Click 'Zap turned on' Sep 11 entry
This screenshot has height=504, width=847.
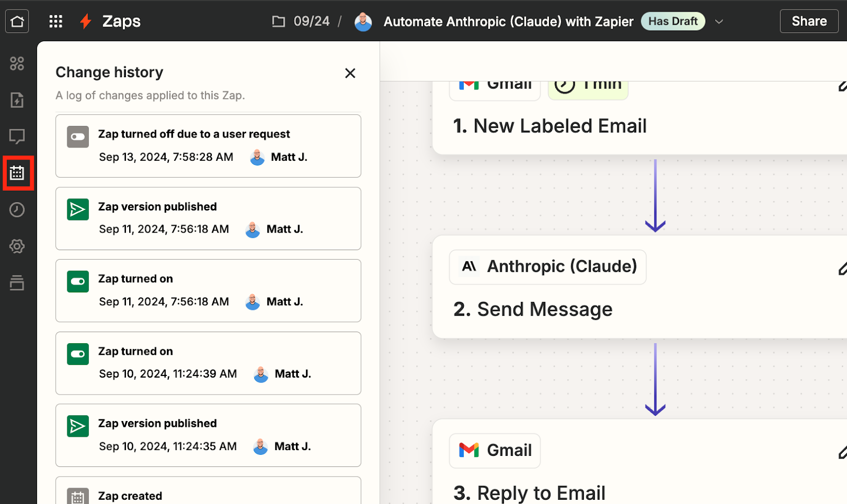(x=208, y=291)
